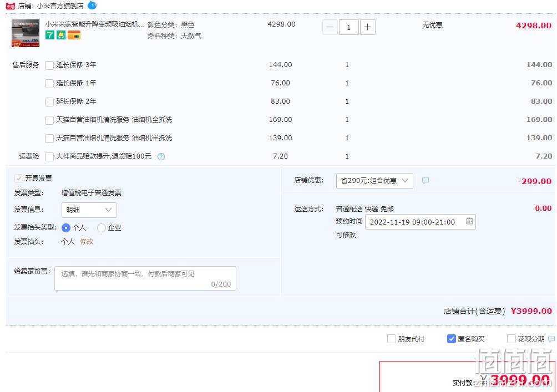Screen dimensions: 557x392
Task: Click the green 7-day return badge icon
Action: pos(50,35)
